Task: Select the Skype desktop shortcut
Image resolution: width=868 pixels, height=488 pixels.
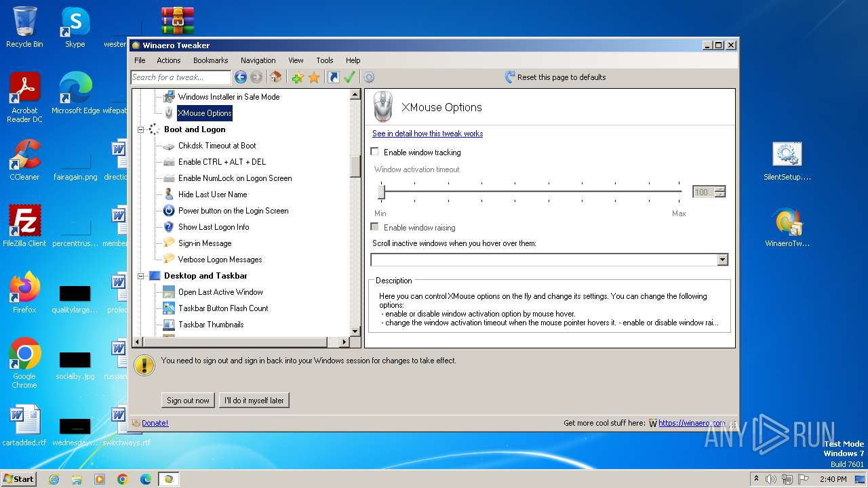Action: (x=75, y=27)
